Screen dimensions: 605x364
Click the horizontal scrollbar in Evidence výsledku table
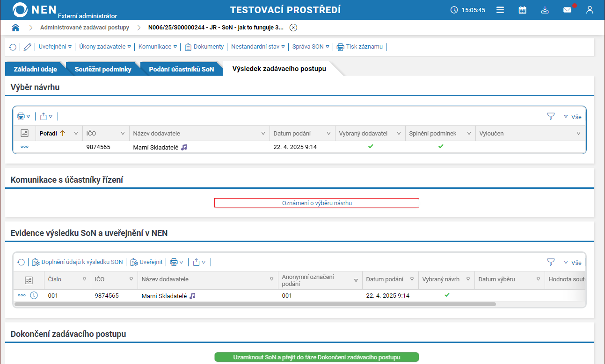255,304
